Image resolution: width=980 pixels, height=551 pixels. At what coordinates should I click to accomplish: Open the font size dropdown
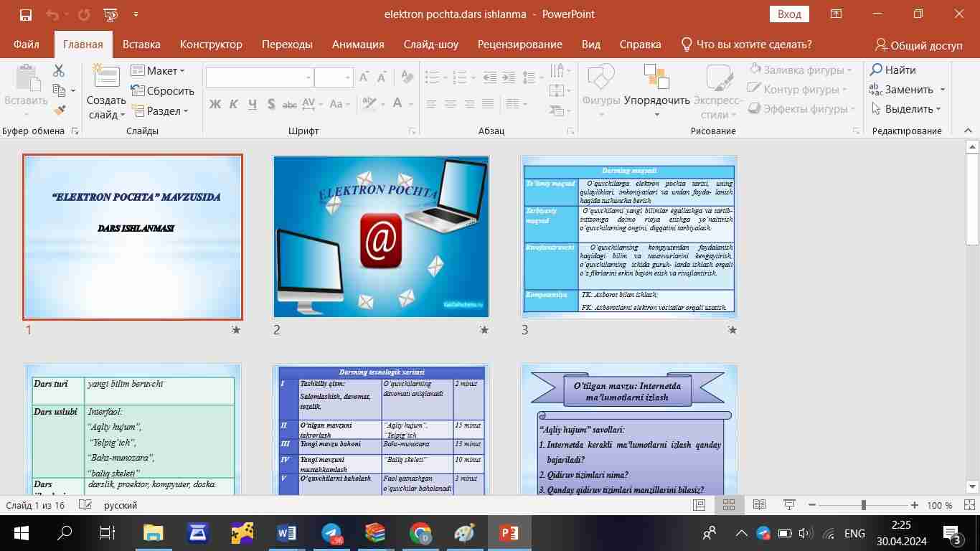click(348, 77)
